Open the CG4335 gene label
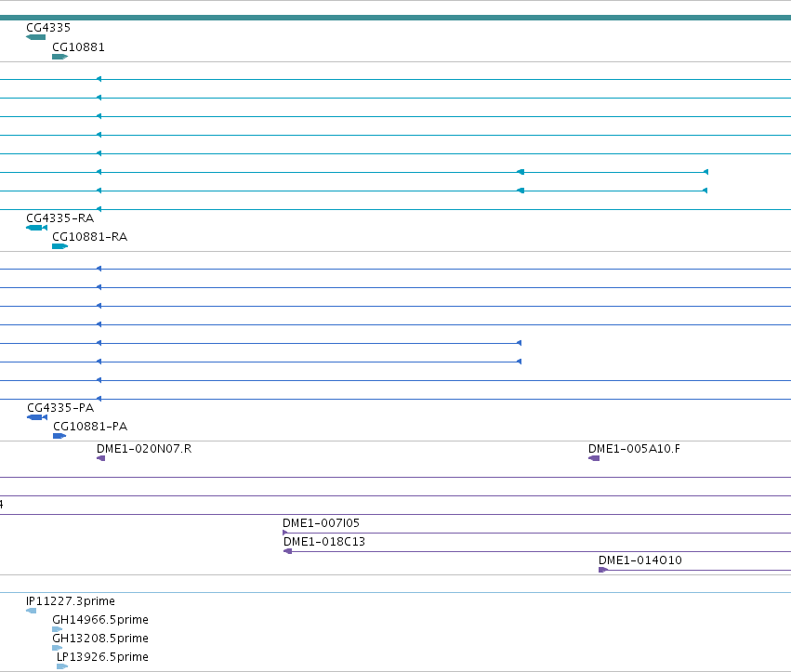791x672 pixels. (48, 28)
